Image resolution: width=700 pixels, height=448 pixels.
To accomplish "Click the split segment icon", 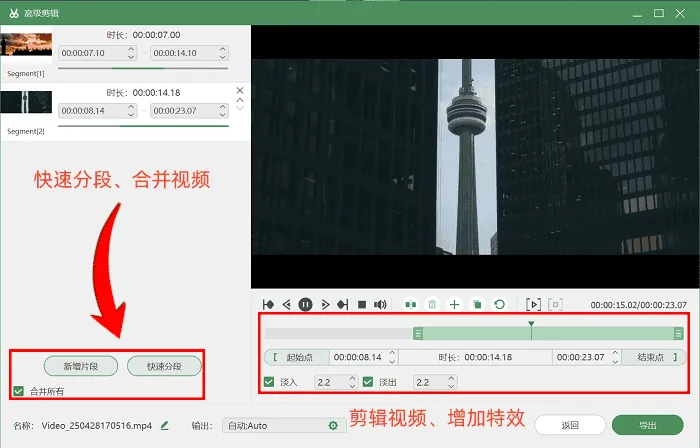I will (x=411, y=305).
